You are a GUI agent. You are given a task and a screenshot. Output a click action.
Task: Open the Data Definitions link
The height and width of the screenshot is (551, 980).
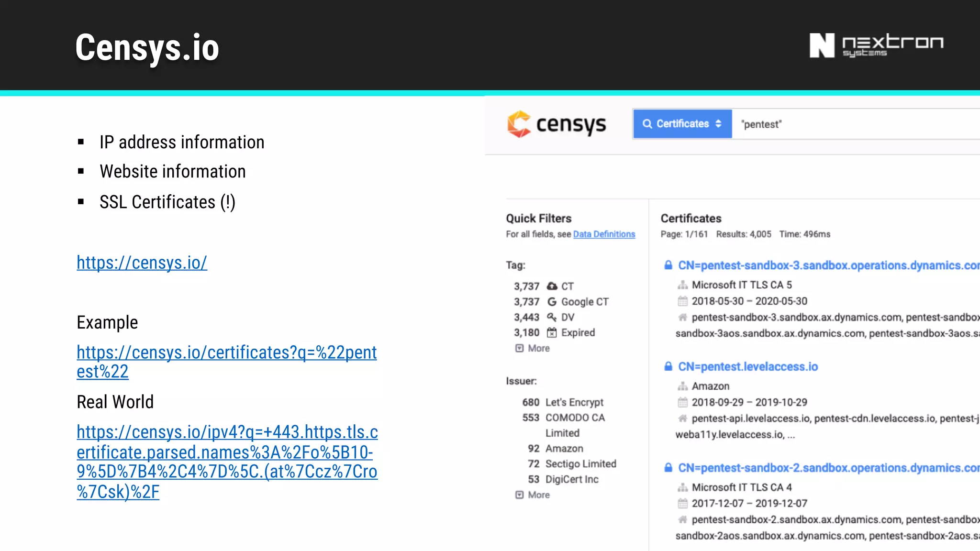(x=604, y=234)
